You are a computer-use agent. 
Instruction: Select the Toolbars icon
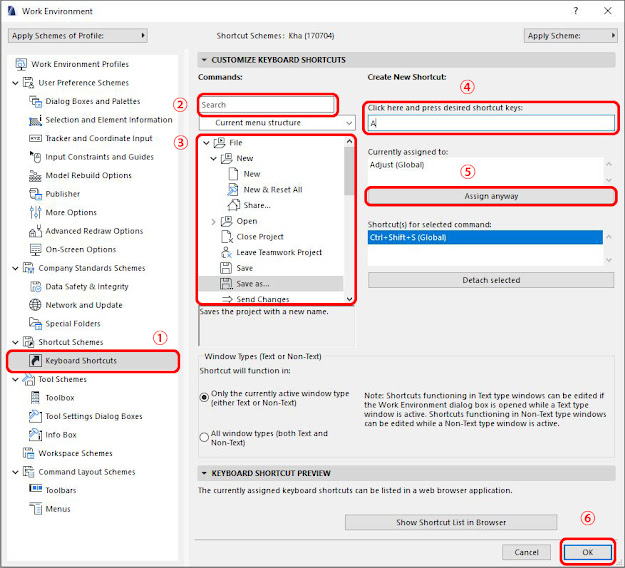[x=35, y=488]
